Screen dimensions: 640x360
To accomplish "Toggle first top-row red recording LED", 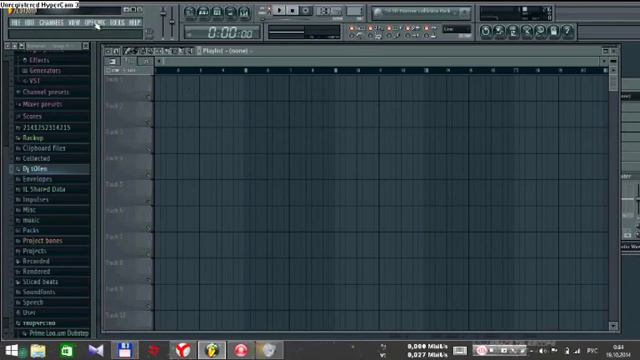I will 352,28.
